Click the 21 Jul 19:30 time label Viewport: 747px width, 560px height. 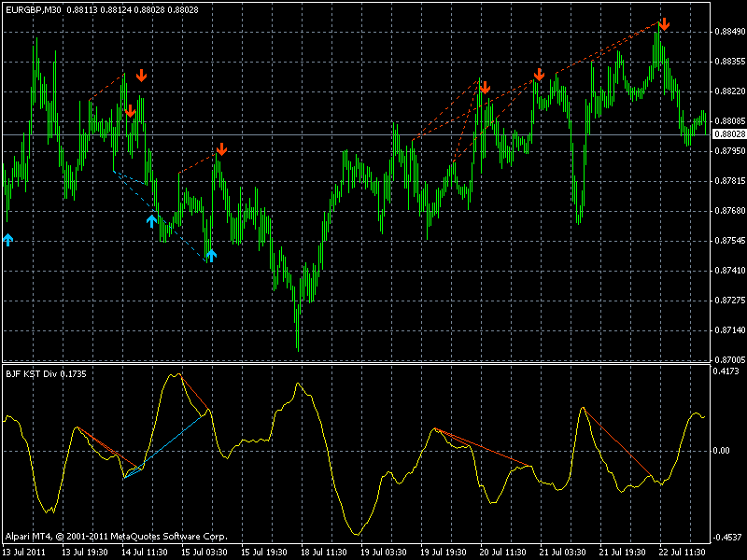[623, 553]
